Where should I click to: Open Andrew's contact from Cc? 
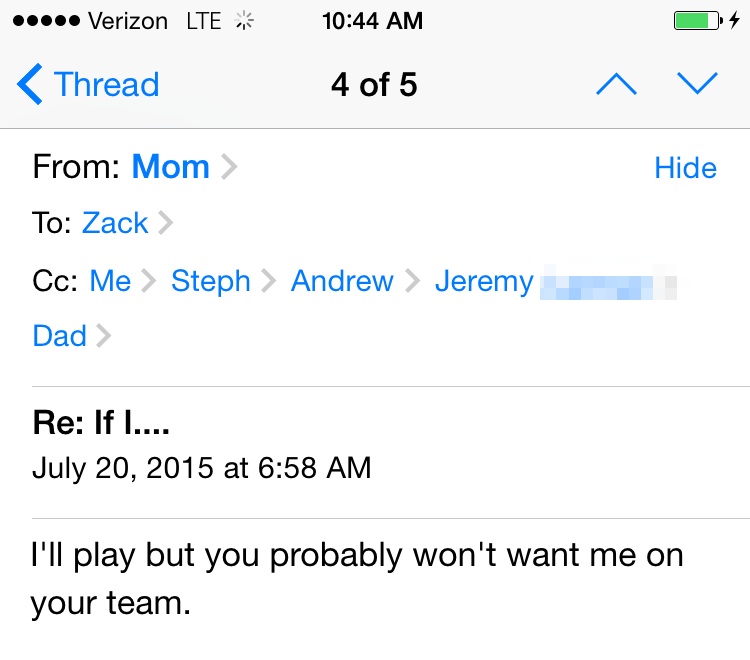342,281
